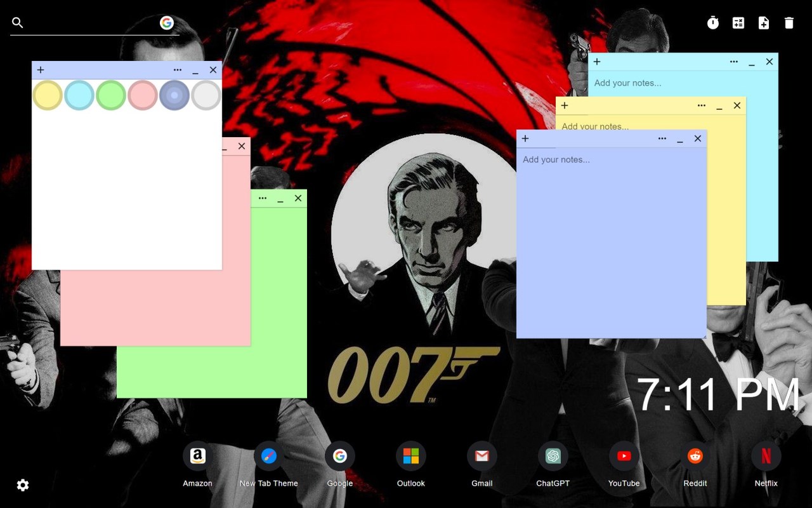The width and height of the screenshot is (812, 508).
Task: Open the New Tab Theme shortcut
Action: coord(269,456)
